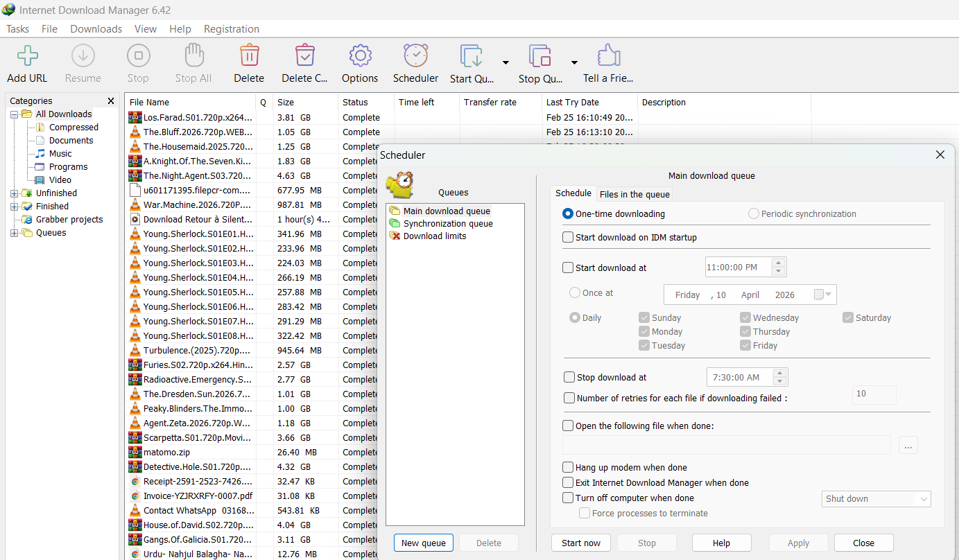Select One-time downloading radio button
Viewport: 959px width, 560px height.
click(568, 213)
